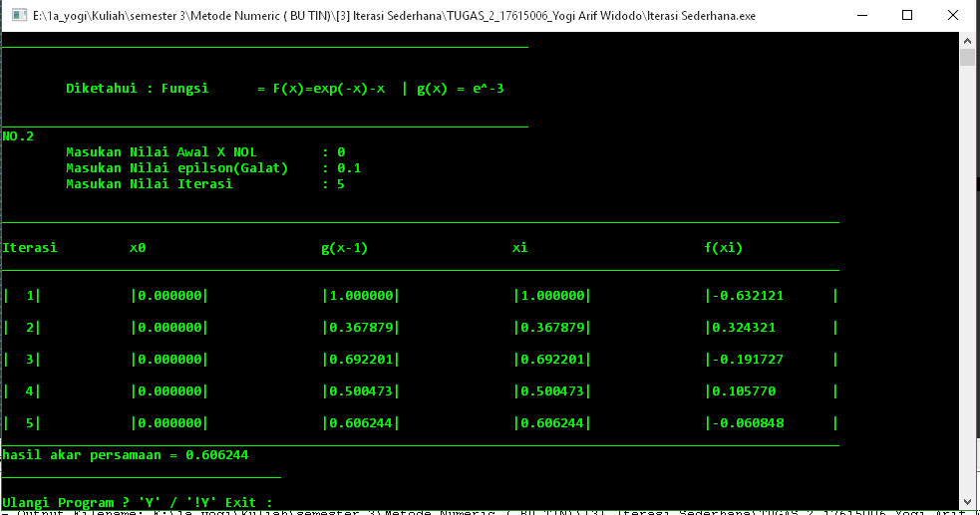Click g(x-1) value 1.000000
This screenshot has width=980, height=515.
(x=361, y=296)
